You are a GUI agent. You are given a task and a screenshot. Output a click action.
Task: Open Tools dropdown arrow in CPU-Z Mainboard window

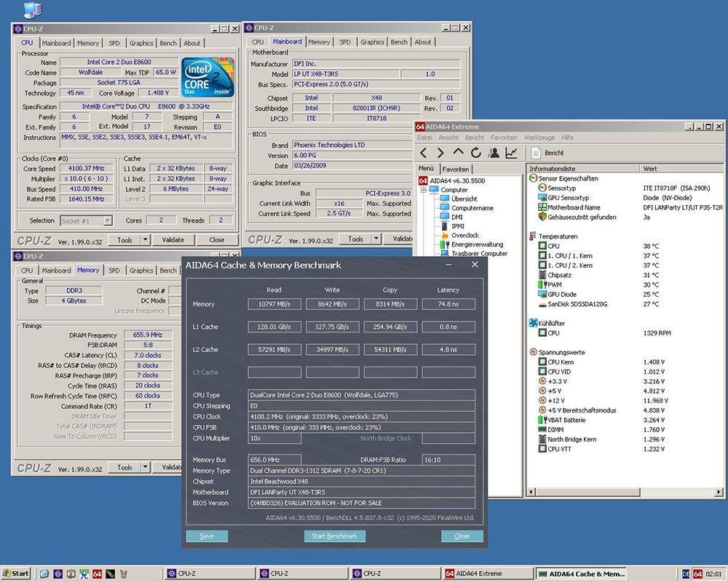tap(376, 239)
